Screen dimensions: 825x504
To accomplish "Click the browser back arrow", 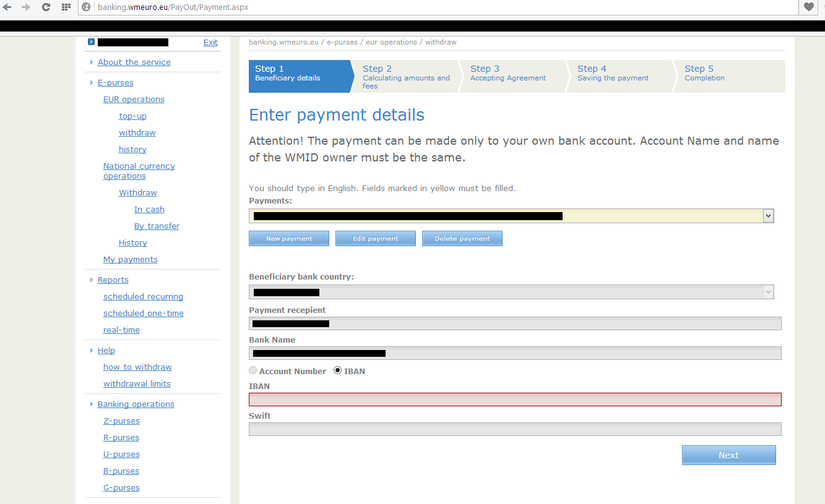I will pyautogui.click(x=7, y=7).
